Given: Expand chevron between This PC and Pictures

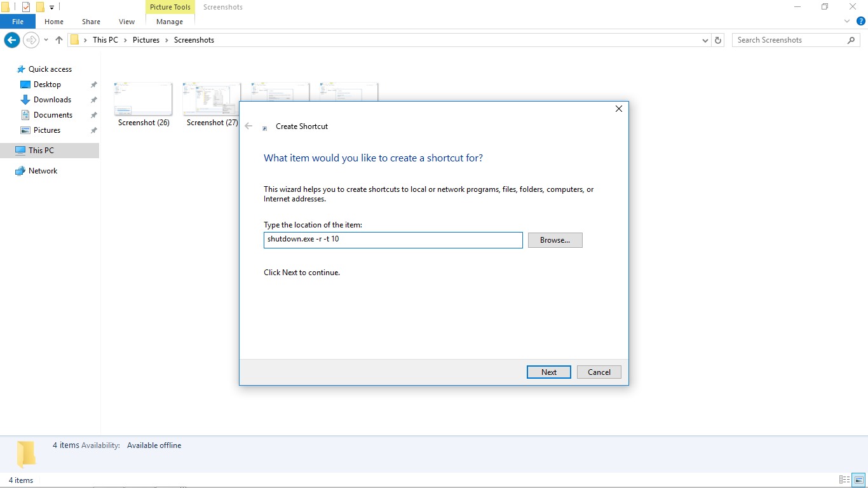Looking at the screenshot, I should click(126, 40).
